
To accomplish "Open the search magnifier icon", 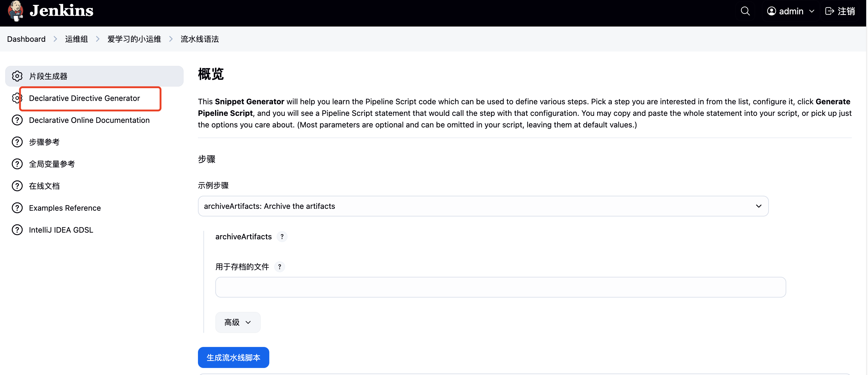I will tap(745, 11).
